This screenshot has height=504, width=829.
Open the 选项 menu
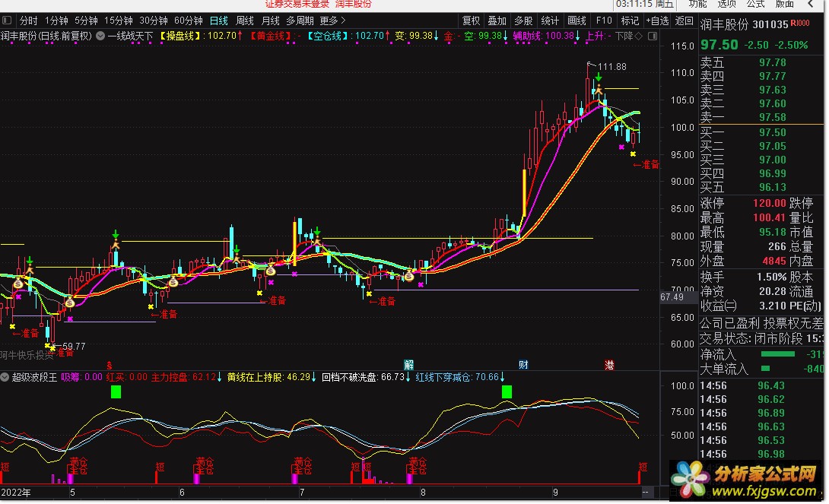726,5
